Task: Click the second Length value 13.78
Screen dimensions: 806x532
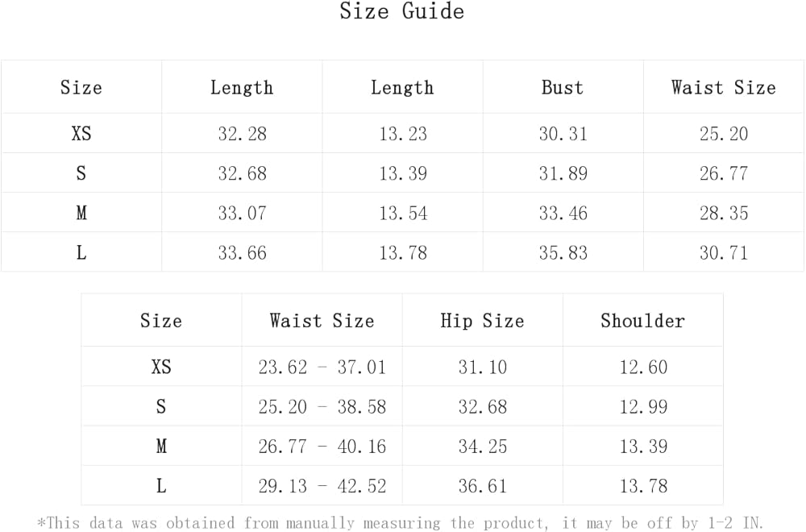Action: coord(402,252)
